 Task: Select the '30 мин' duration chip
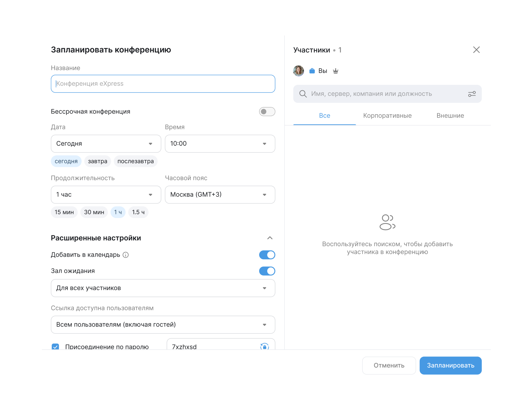[x=94, y=212]
